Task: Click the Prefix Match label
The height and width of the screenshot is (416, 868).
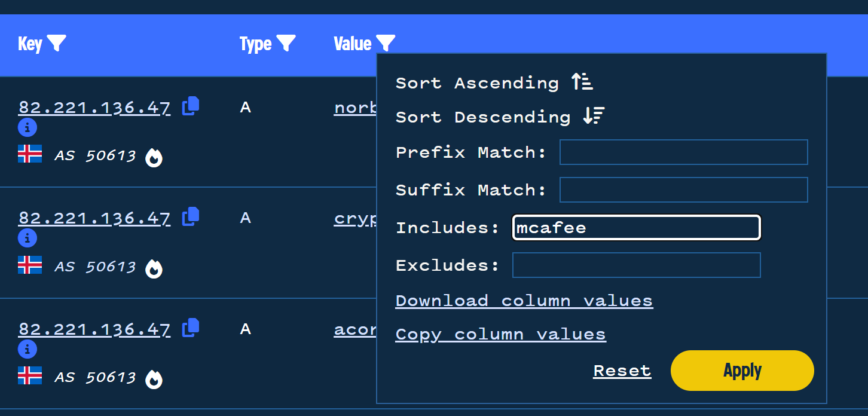Action: click(x=471, y=152)
